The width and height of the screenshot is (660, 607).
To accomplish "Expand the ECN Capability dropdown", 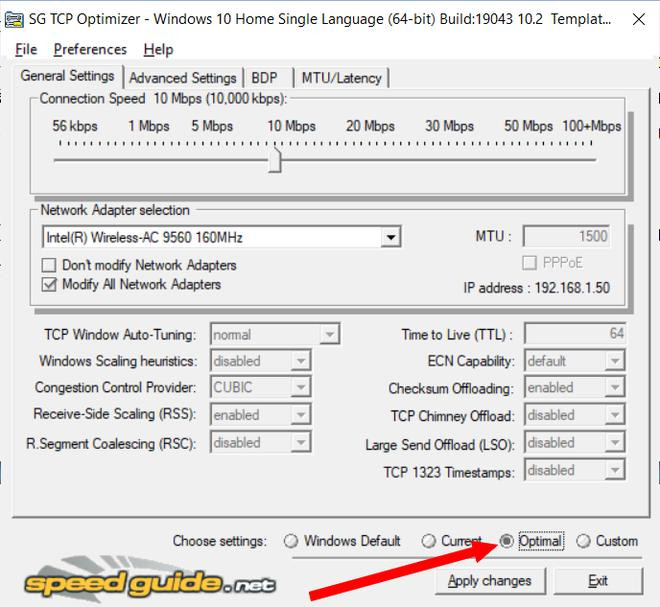I will tap(614, 361).
